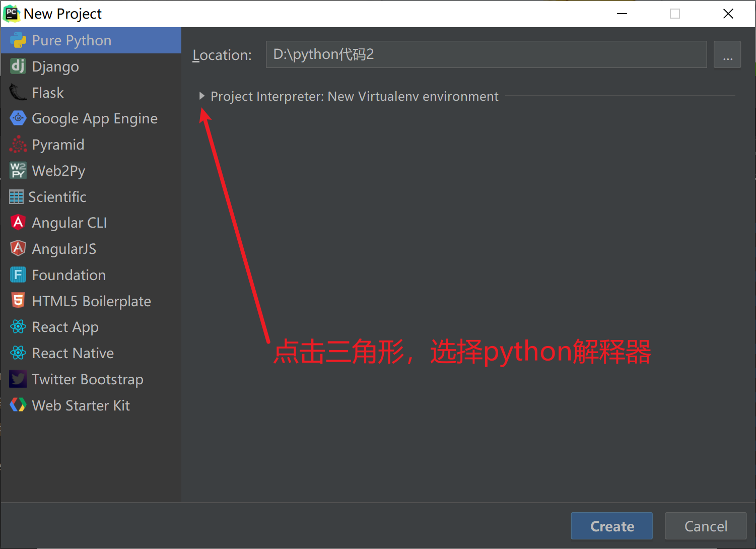Click the HTML5 Boilerplate icon
The height and width of the screenshot is (549, 756).
(18, 301)
